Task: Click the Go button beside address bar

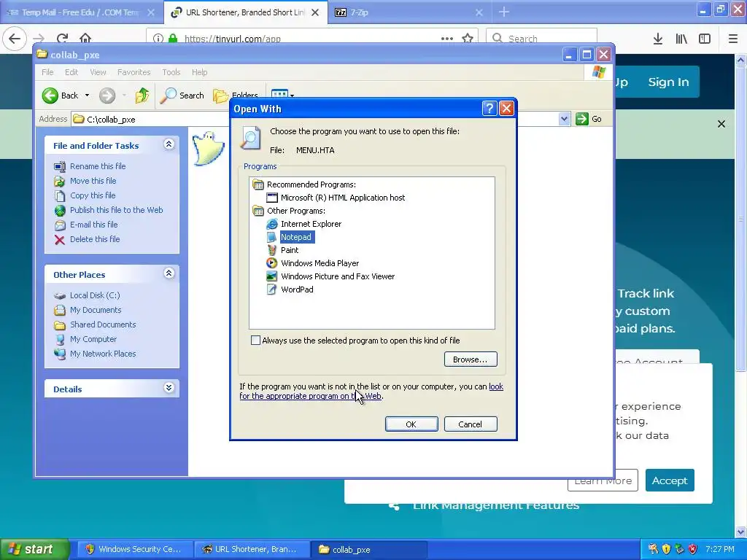Action: [x=589, y=119]
